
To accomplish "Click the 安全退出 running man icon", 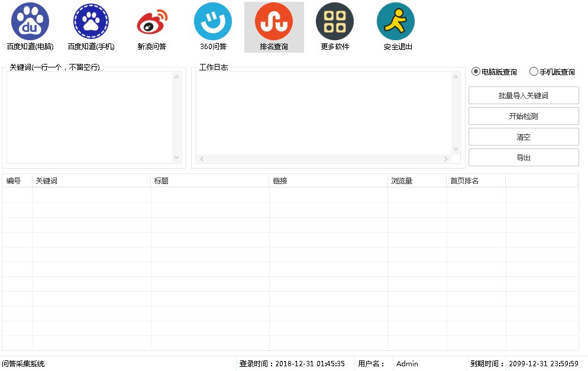I will pos(396,21).
